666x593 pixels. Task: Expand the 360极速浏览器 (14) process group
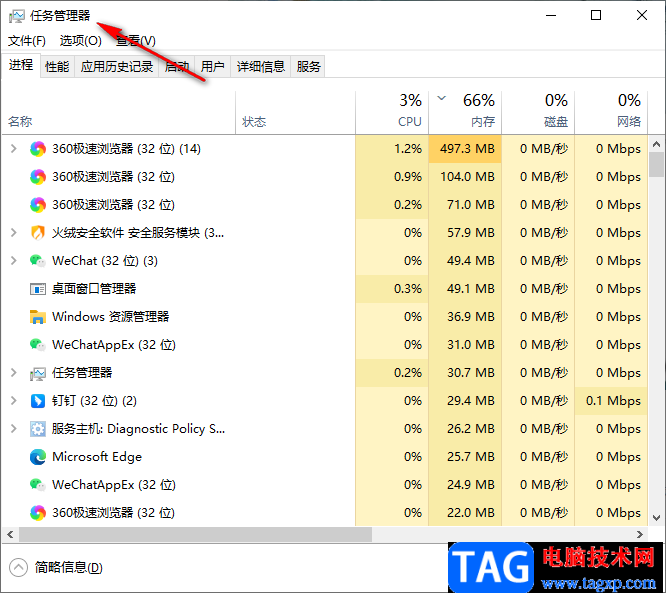point(14,149)
